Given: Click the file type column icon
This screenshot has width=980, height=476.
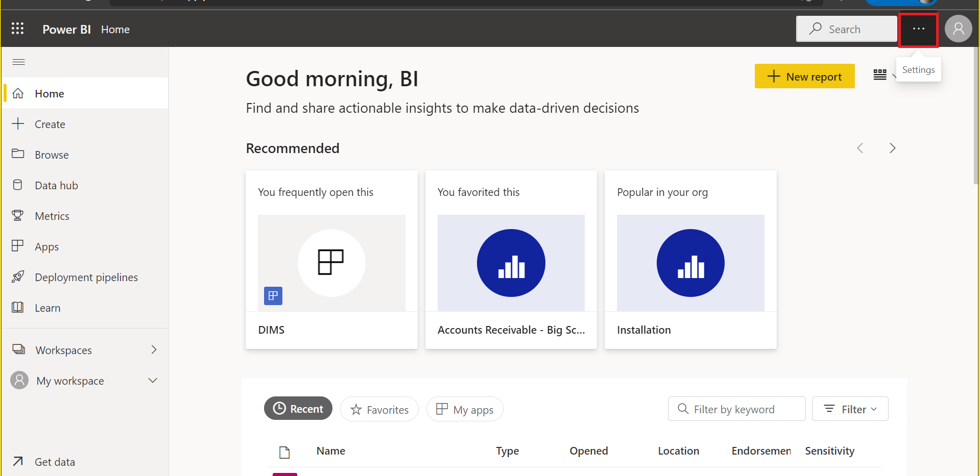Looking at the screenshot, I should (x=284, y=452).
